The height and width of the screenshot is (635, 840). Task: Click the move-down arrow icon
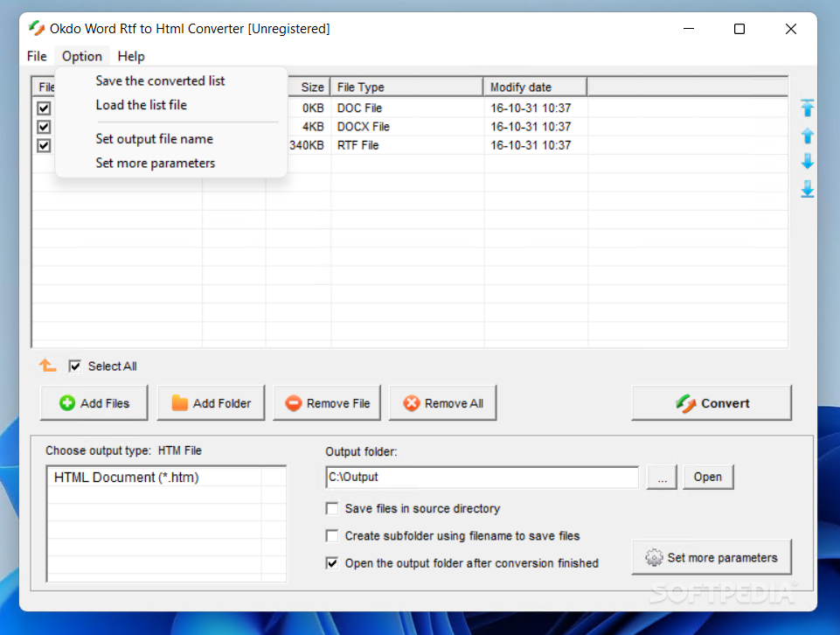click(x=808, y=161)
